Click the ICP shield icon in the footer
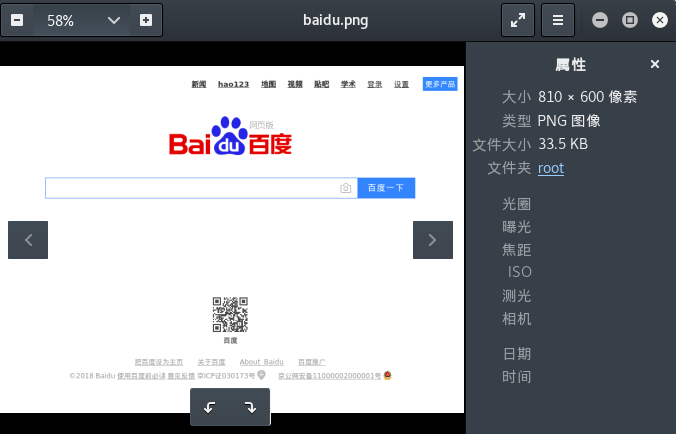 click(261, 375)
